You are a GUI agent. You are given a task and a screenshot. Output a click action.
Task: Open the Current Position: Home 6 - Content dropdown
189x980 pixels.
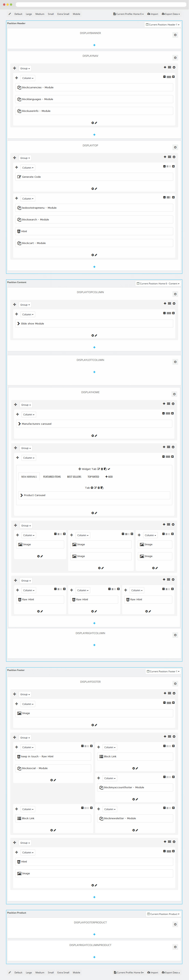pos(158,283)
